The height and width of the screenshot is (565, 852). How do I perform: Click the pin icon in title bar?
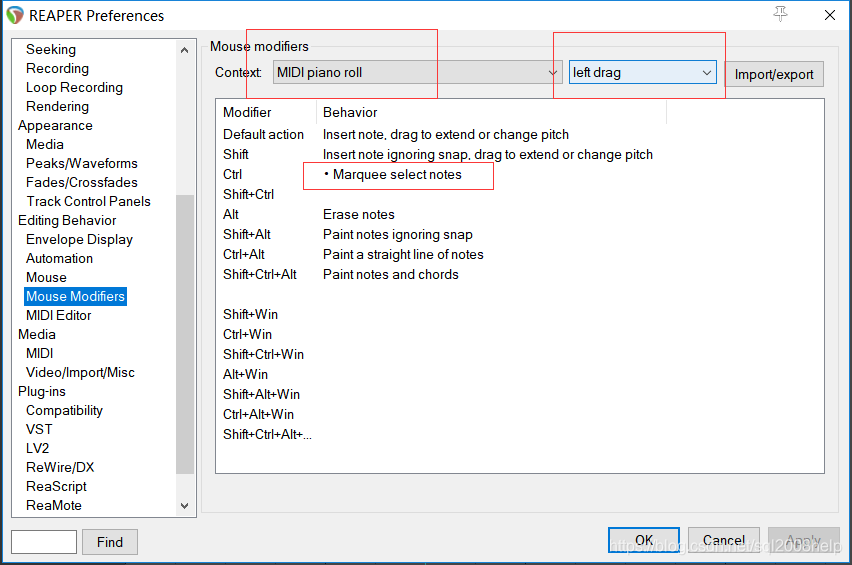point(780,14)
